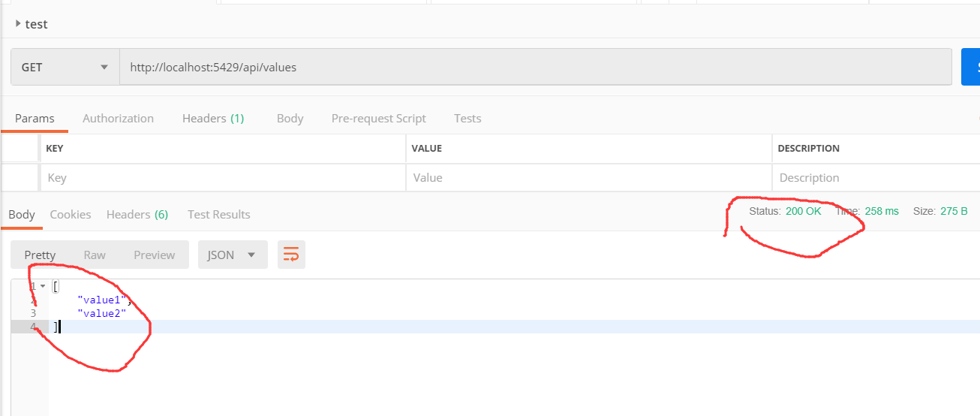Click the DESCRIPTION column header
980x416 pixels.
809,148
